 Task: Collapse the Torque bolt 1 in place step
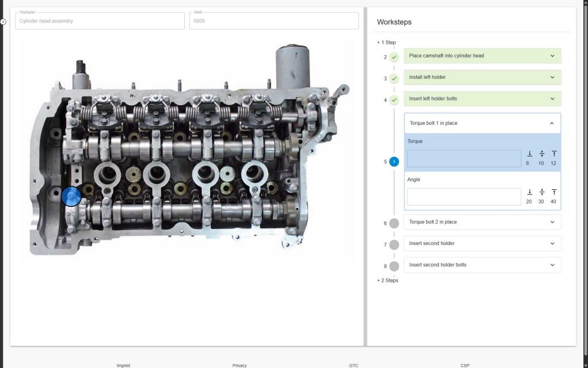tap(552, 123)
